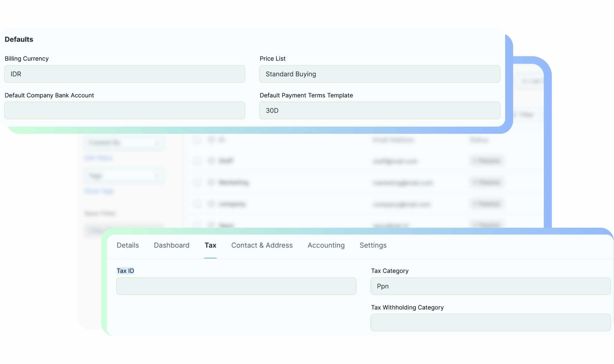Screen dimensions: 614x364
Task: Click the Show Tags link in sidebar
Action: coord(99,191)
